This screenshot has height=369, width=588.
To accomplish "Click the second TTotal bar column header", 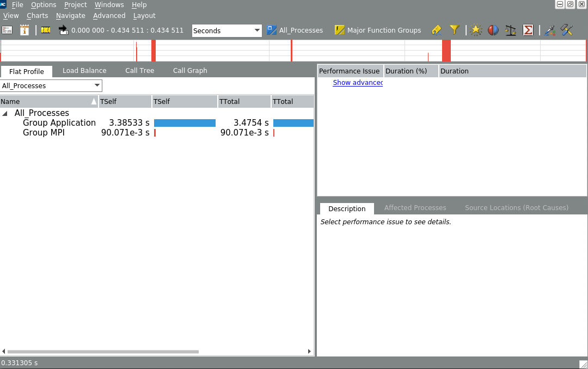I will 292,102.
